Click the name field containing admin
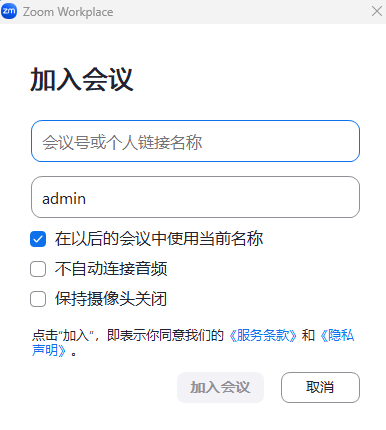The width and height of the screenshot is (386, 430). tap(195, 197)
